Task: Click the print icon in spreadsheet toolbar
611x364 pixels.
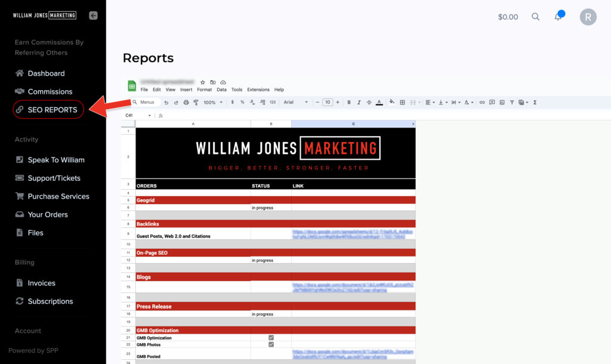Action: (x=186, y=103)
